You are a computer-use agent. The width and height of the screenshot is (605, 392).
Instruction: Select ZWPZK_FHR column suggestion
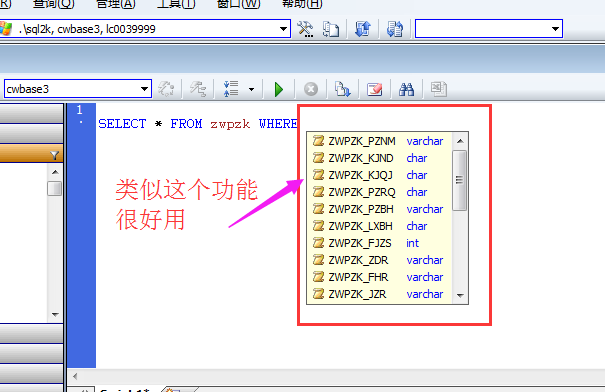[380, 277]
